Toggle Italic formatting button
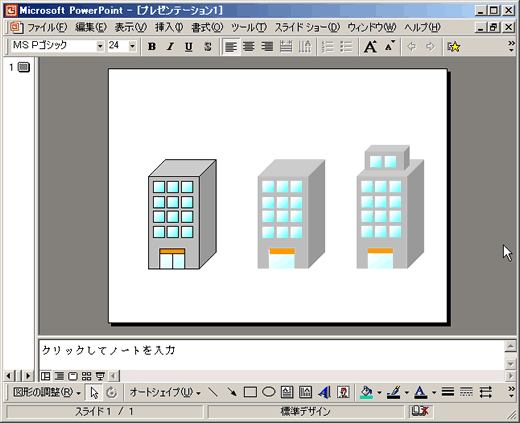 (x=170, y=46)
